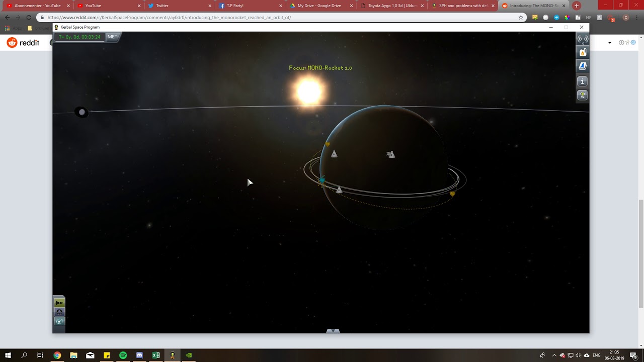
Task: Switch the ENG input language indicator
Action: (x=596, y=355)
